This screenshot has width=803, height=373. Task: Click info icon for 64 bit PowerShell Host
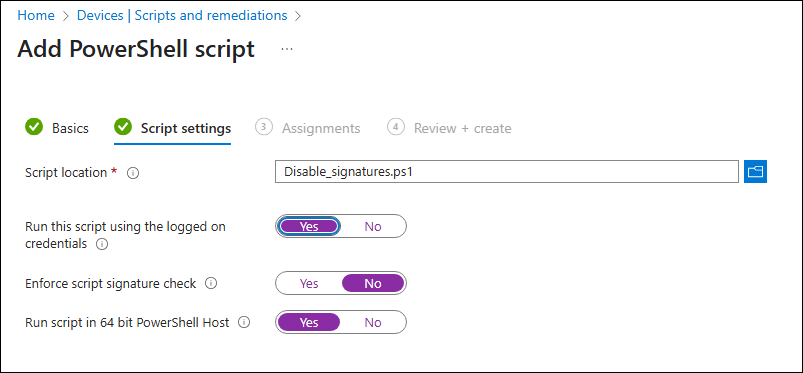(x=244, y=322)
